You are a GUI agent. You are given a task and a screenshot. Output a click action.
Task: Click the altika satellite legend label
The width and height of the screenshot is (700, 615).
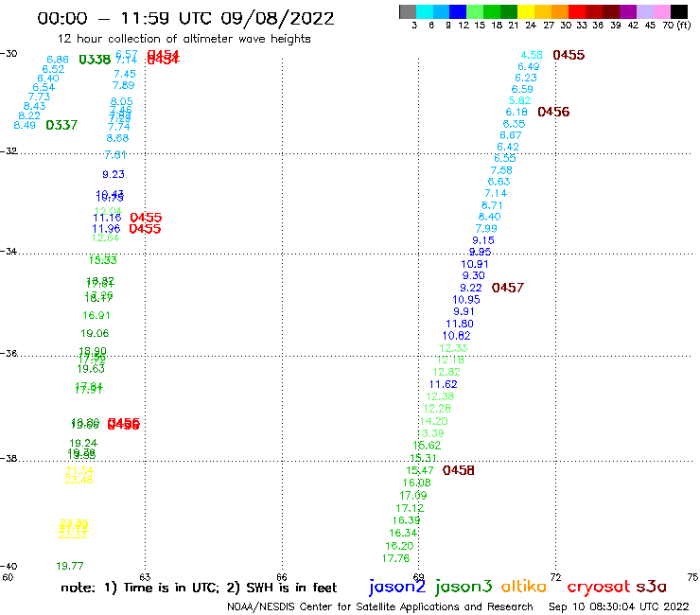[x=524, y=586]
